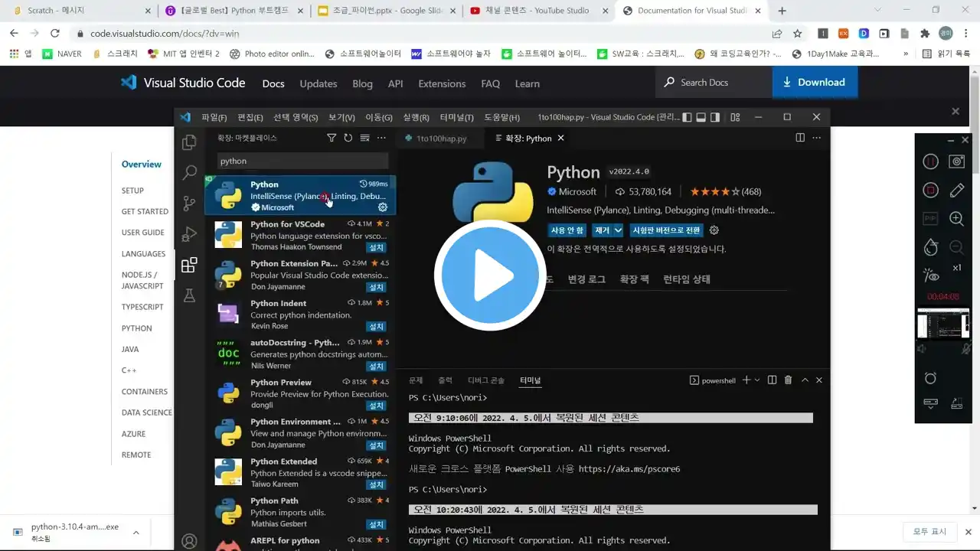Toggle primary side bar layout icon

coord(687,117)
